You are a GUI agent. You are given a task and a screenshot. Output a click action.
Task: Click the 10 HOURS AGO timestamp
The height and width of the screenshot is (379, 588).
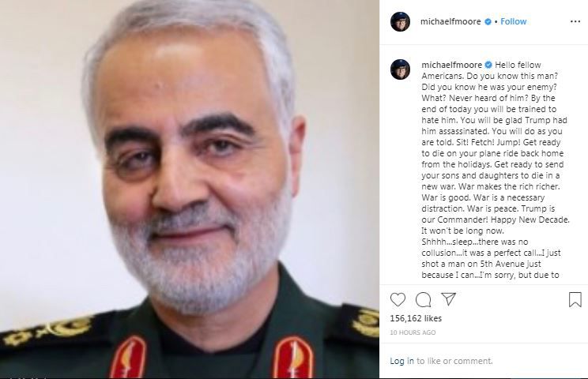pos(413,332)
